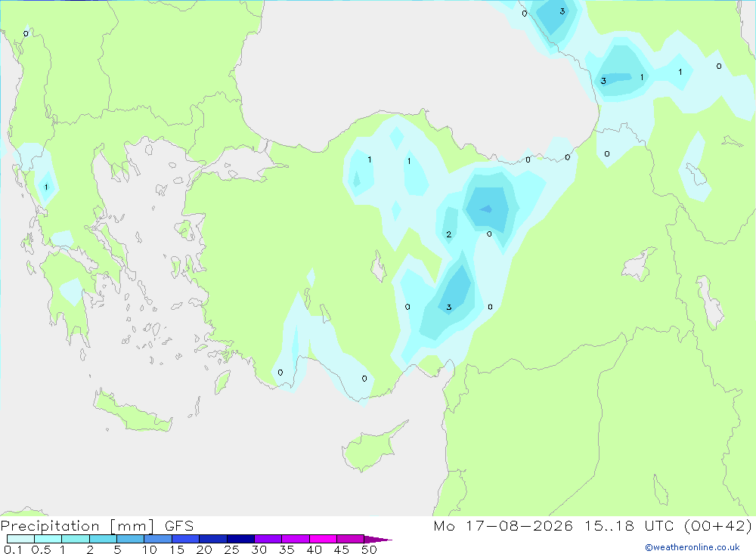Pick the 1–2 mm cyan legend swatch

(76, 539)
